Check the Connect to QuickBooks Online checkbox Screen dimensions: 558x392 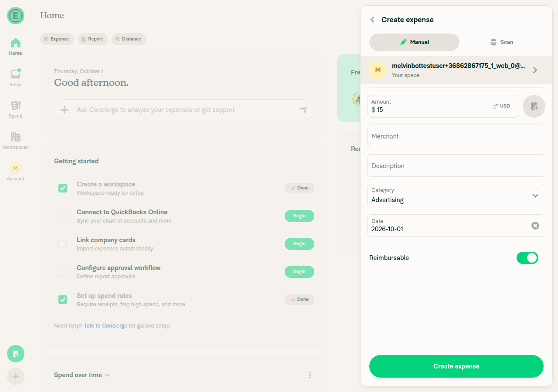coord(63,216)
